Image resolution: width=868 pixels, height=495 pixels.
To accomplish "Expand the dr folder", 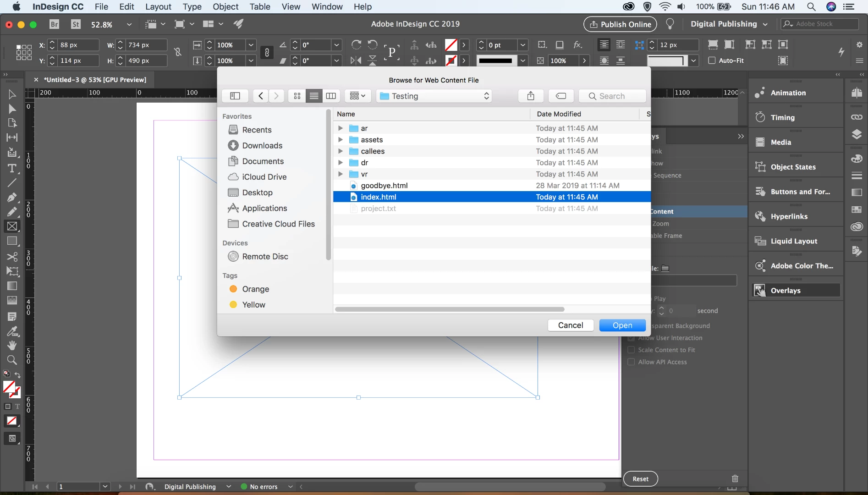I will pyautogui.click(x=340, y=163).
